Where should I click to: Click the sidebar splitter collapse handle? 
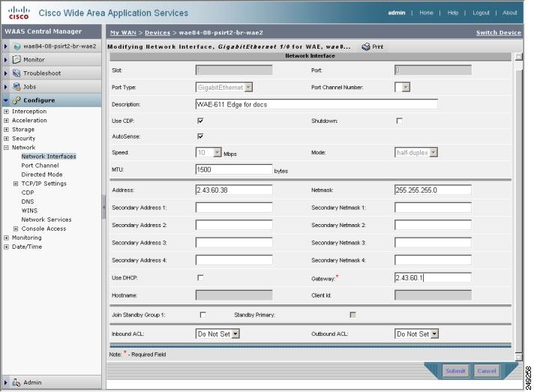103,207
